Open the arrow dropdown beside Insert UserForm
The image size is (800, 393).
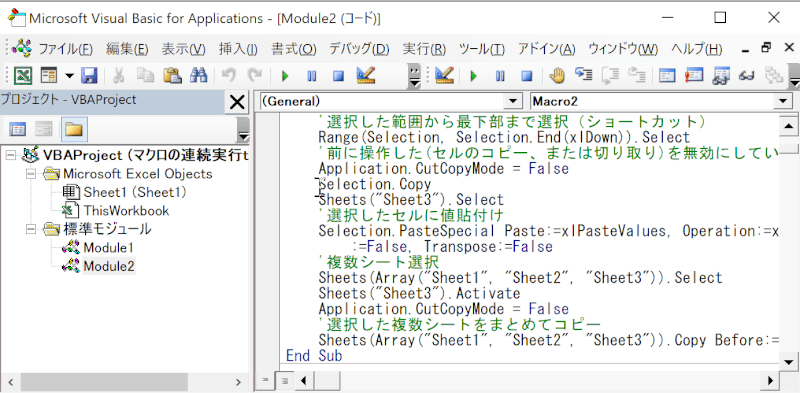pos(69,76)
